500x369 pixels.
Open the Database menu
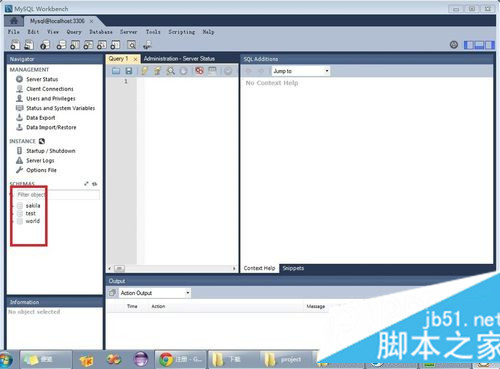(x=101, y=32)
